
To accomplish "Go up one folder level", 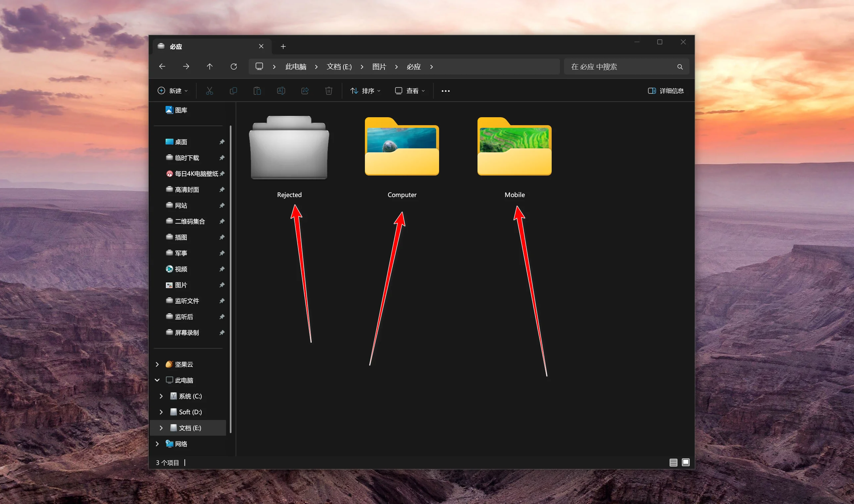I will point(210,67).
